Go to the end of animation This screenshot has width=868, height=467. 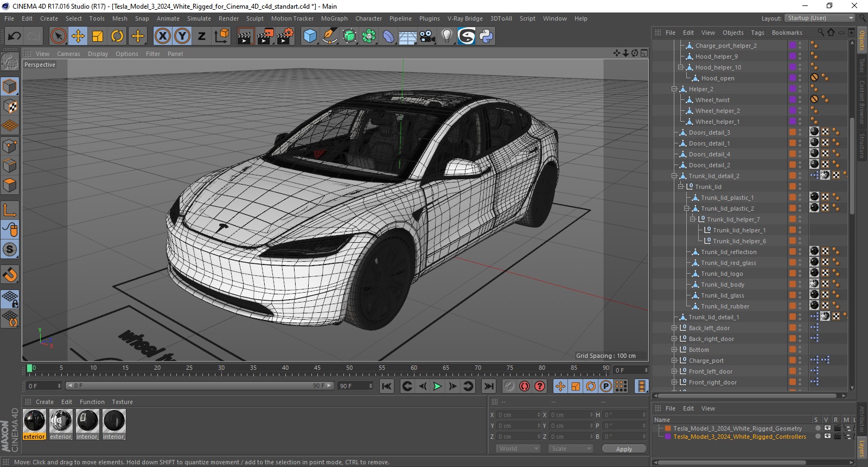[x=489, y=386]
